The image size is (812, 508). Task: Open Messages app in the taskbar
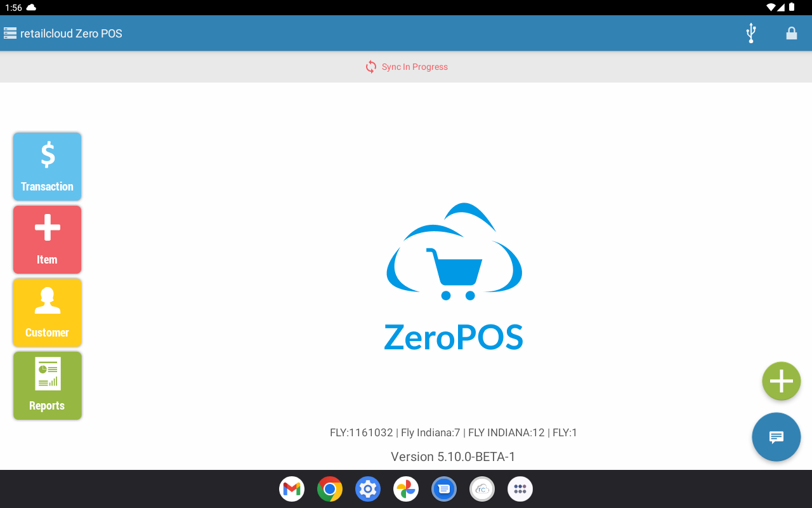point(444,489)
